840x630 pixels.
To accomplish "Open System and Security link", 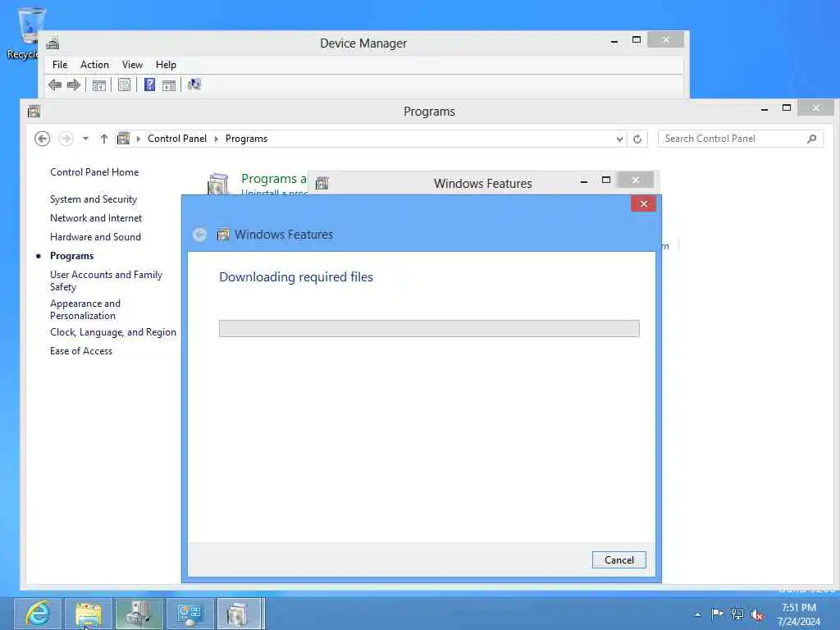I will point(94,199).
